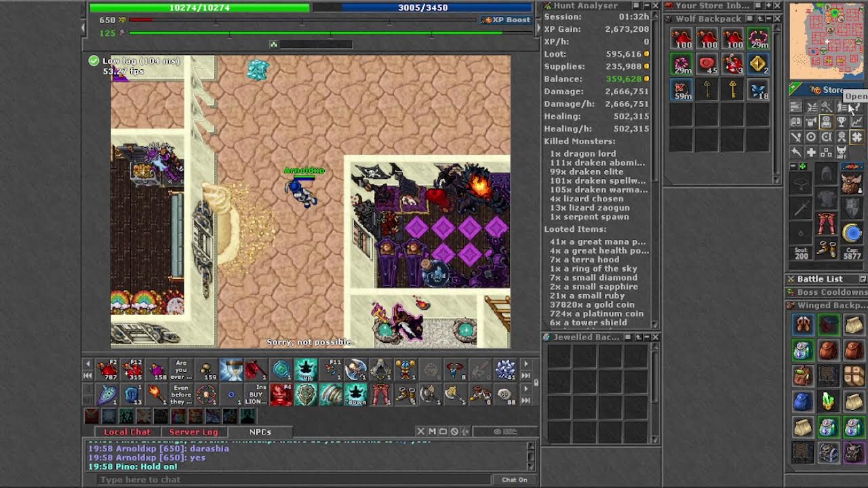Click the teal 'up' action slot
This screenshot has height=488, width=868.
pos(306,370)
